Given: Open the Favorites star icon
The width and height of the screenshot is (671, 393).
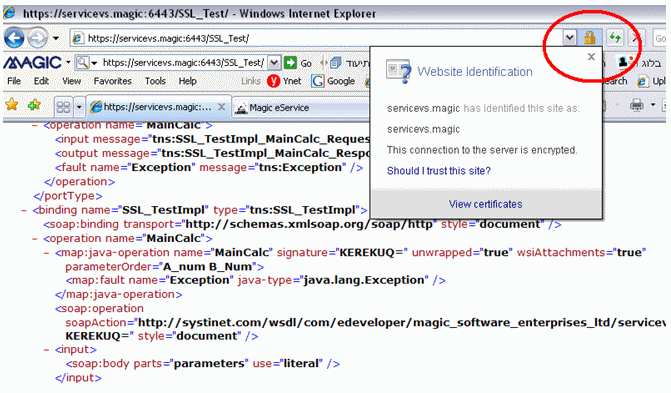Looking at the screenshot, I should tap(12, 104).
